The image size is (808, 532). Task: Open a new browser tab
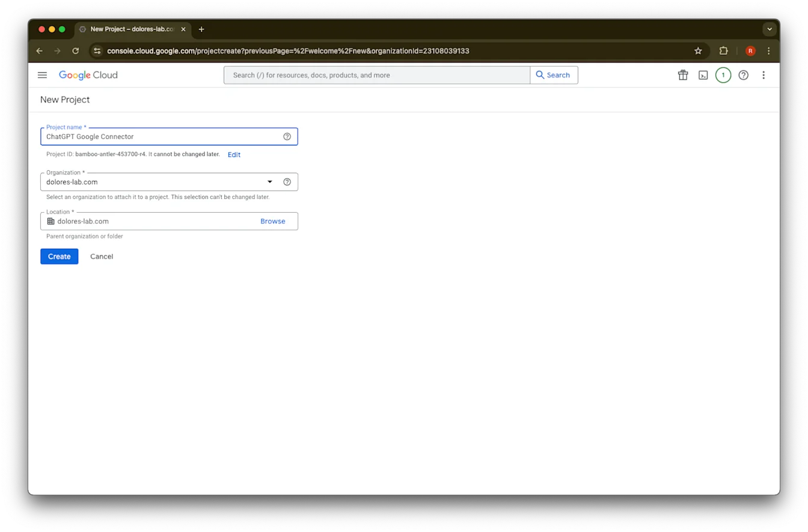click(201, 29)
